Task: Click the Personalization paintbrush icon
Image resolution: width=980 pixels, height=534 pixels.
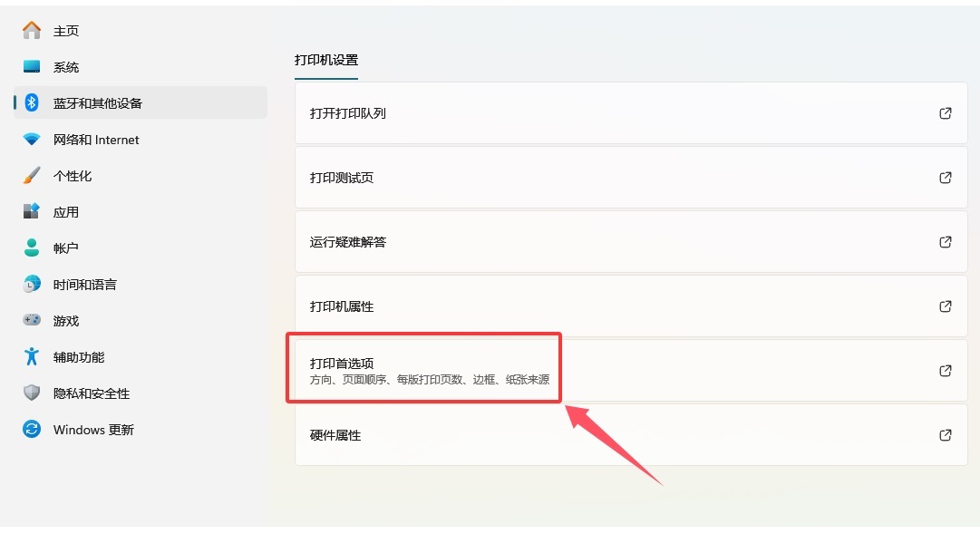Action: click(x=31, y=175)
